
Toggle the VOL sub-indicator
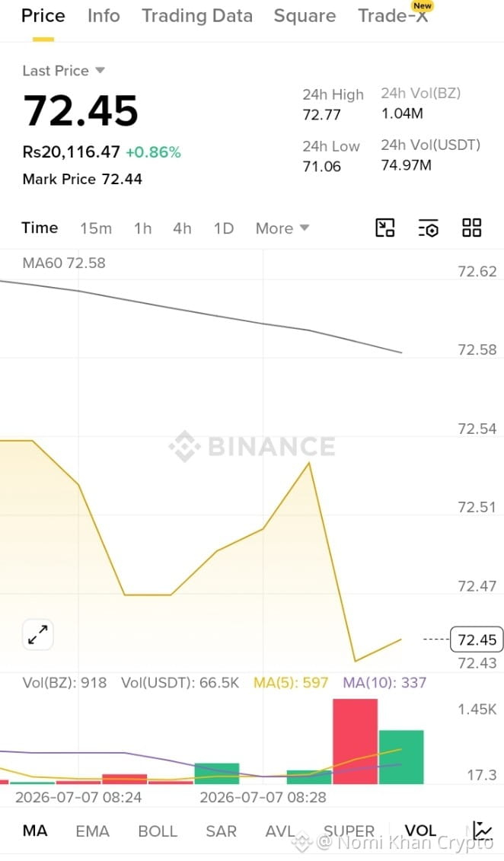pyautogui.click(x=420, y=831)
